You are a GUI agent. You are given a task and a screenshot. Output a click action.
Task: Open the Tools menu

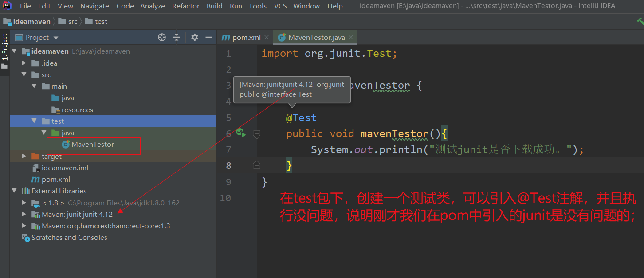point(258,6)
